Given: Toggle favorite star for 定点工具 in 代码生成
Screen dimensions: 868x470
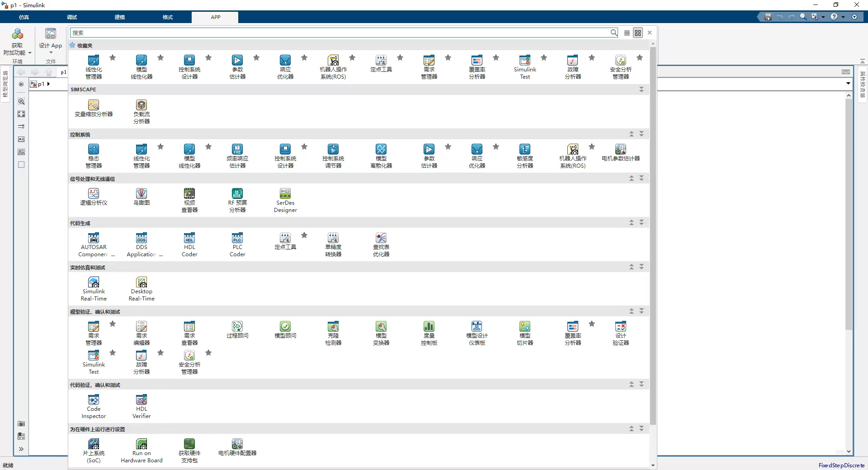Looking at the screenshot, I should [x=305, y=235].
